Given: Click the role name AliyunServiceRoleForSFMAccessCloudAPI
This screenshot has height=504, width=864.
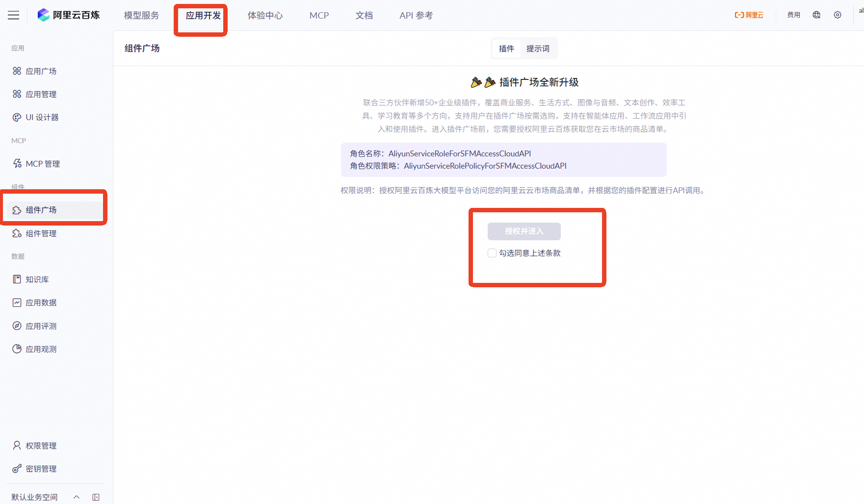Looking at the screenshot, I should point(460,153).
